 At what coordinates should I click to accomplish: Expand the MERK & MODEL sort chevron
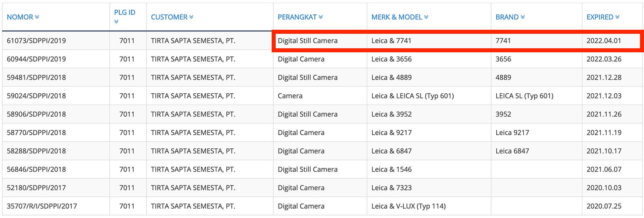coord(426,17)
